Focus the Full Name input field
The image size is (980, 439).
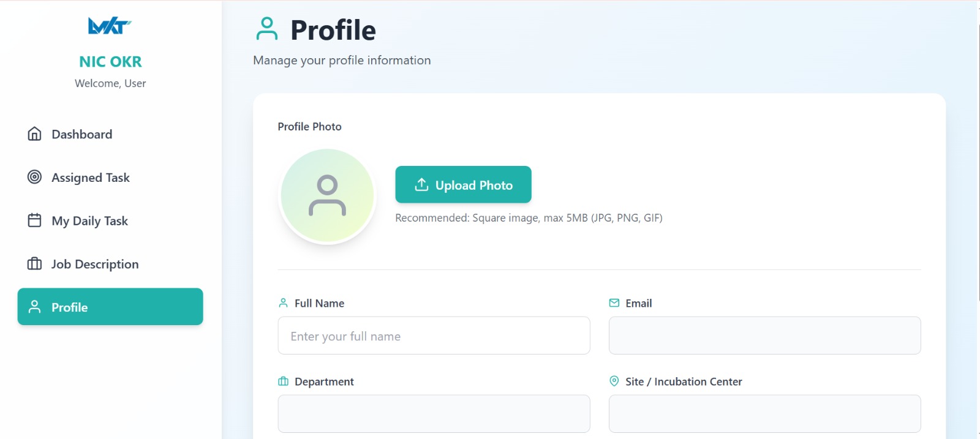(434, 336)
